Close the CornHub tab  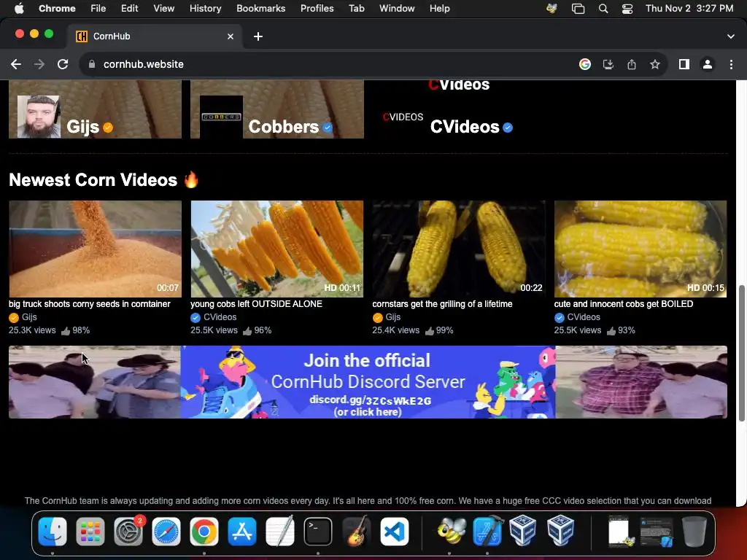[231, 36]
